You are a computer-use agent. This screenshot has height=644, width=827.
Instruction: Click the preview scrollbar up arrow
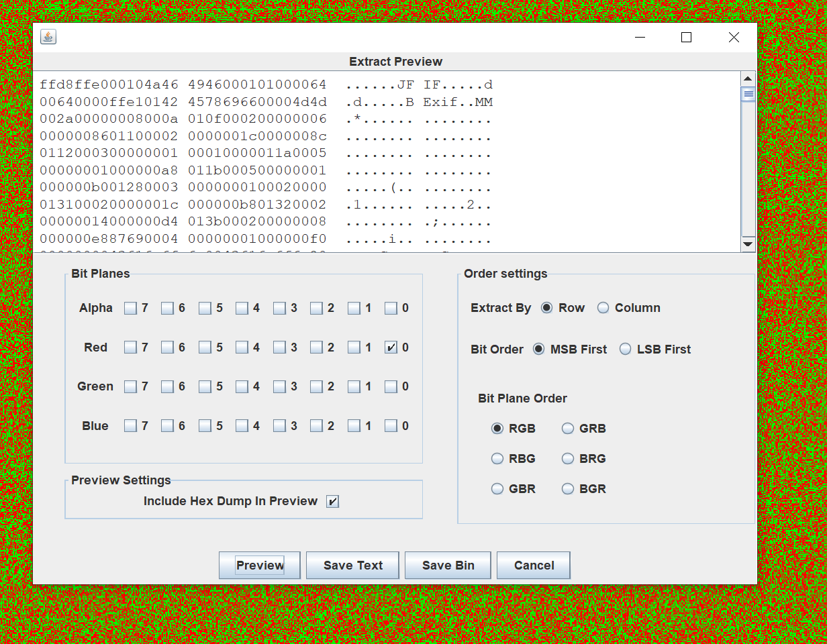(748, 79)
